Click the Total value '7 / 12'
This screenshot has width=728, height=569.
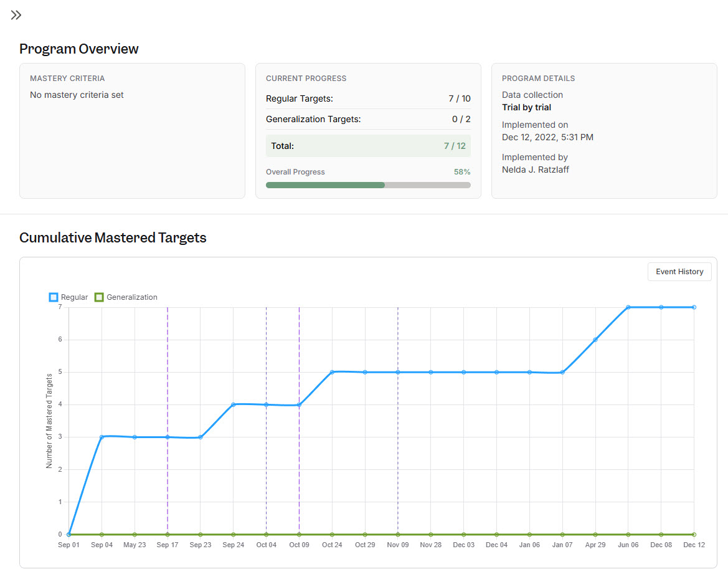point(455,146)
